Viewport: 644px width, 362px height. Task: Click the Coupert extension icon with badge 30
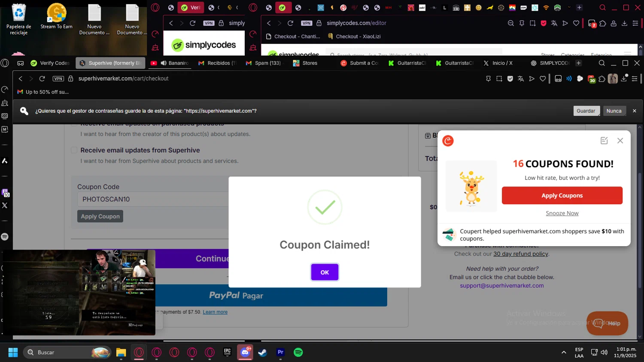click(591, 79)
